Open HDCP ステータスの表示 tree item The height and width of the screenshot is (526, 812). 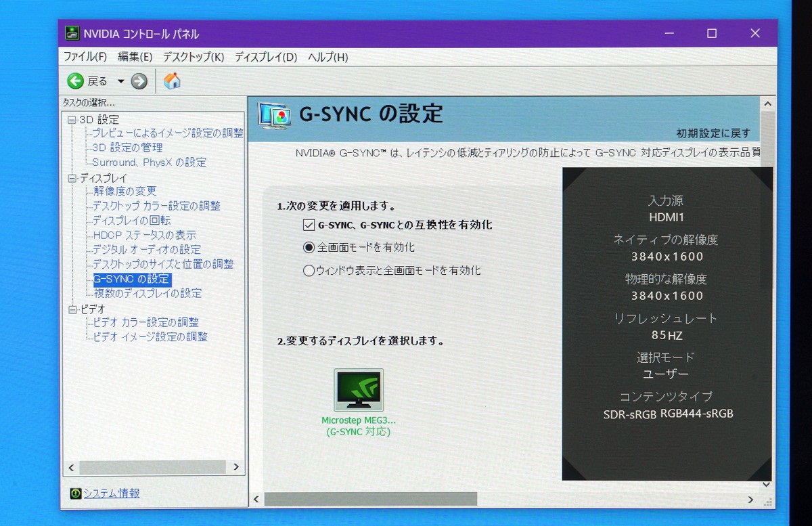click(144, 235)
